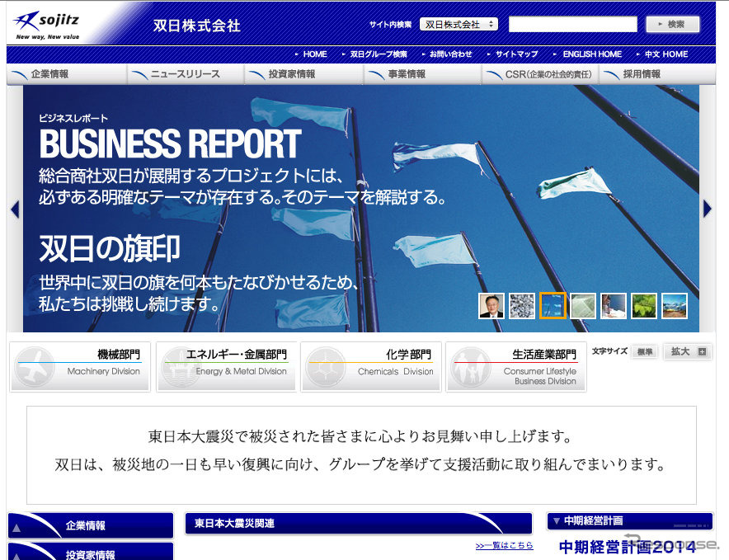Image resolution: width=729 pixels, height=560 pixels.
Task: Open the site search scope dropdown
Action: tap(459, 25)
